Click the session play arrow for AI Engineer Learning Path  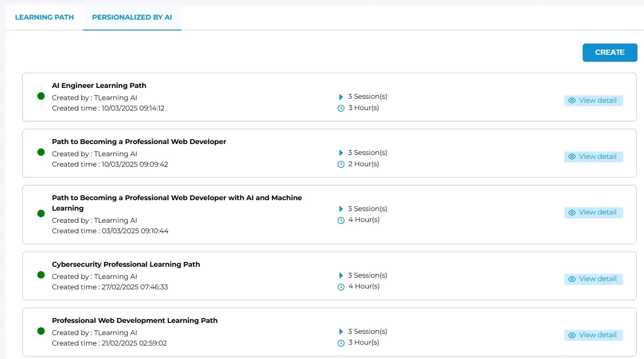(341, 97)
